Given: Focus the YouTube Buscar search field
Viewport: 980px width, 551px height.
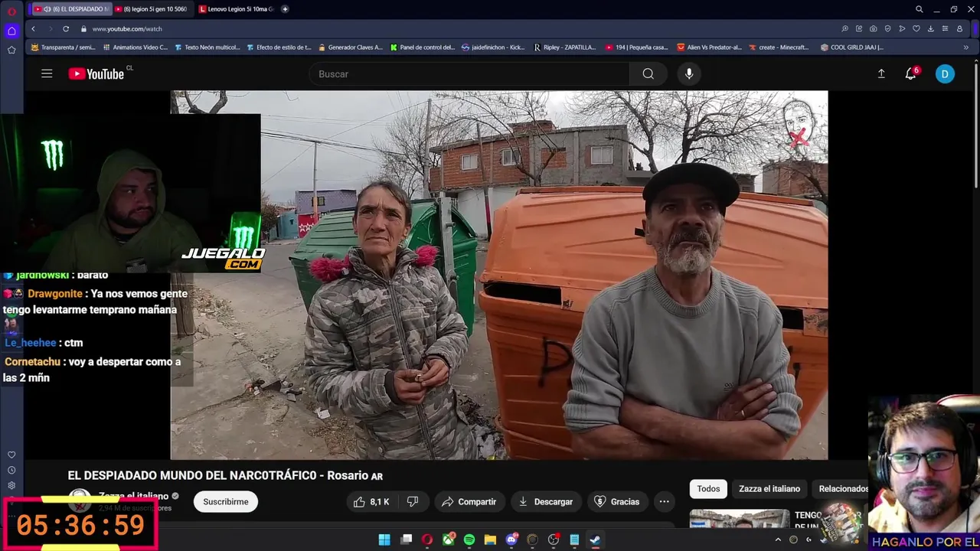Looking at the screenshot, I should [469, 73].
